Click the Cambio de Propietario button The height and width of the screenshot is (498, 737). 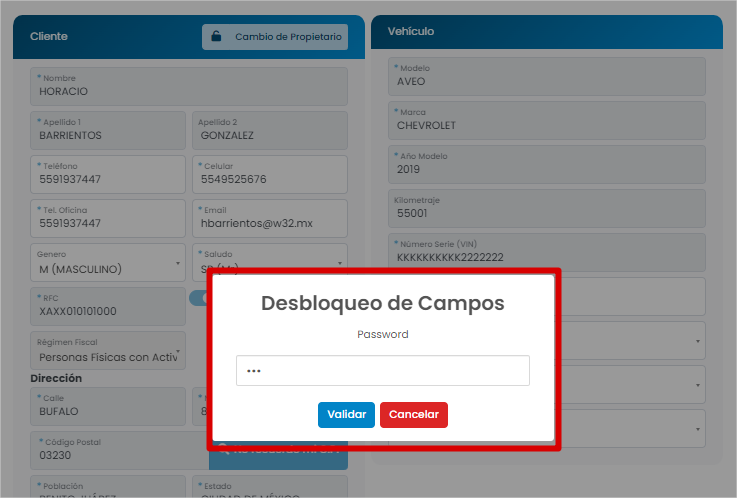275,37
